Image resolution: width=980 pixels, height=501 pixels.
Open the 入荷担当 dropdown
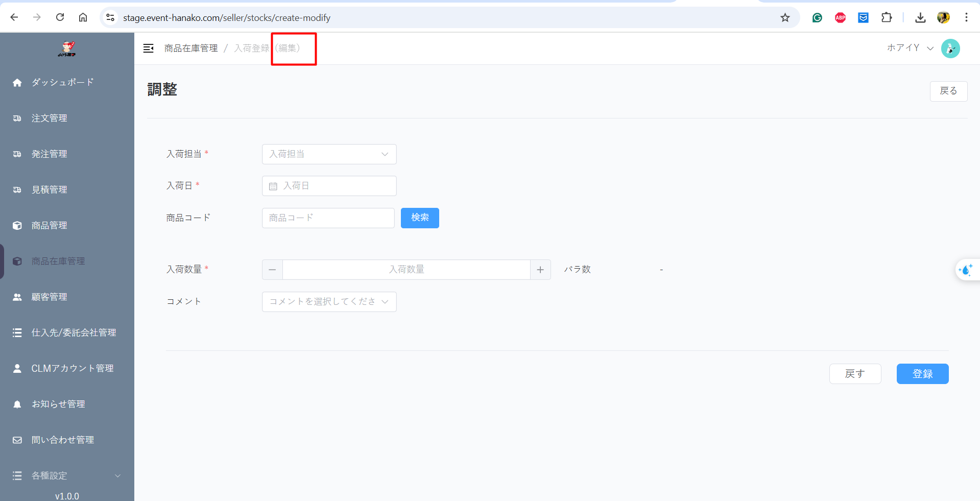click(329, 154)
